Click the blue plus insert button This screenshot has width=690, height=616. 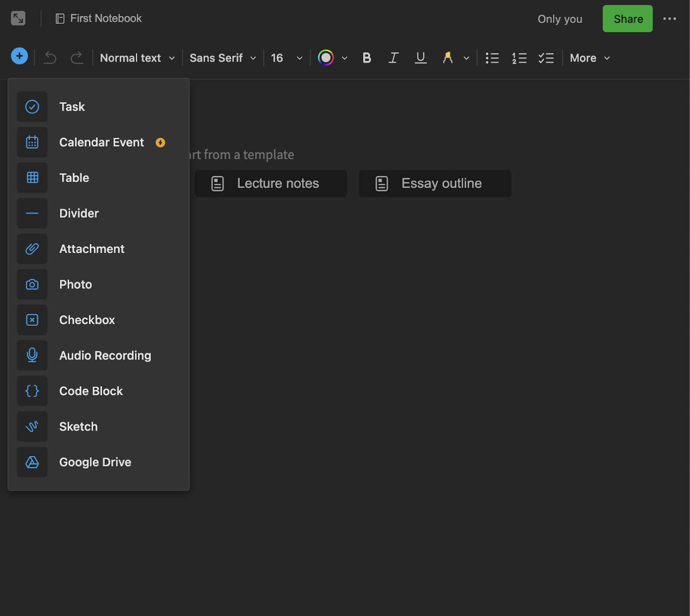click(19, 56)
